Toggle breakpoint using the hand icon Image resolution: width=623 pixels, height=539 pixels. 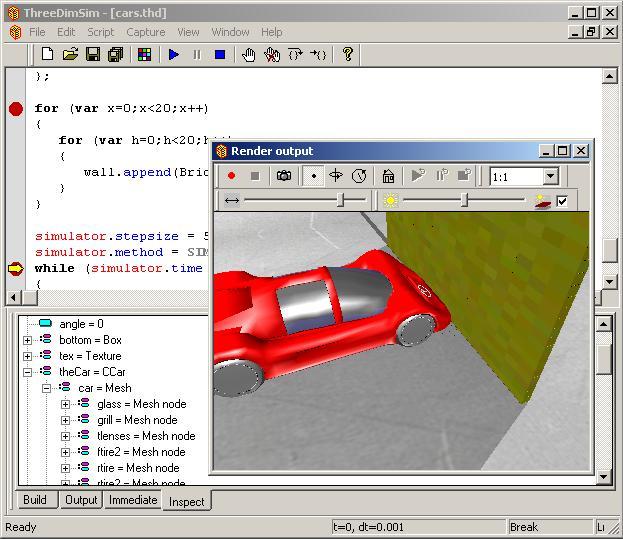click(x=249, y=54)
